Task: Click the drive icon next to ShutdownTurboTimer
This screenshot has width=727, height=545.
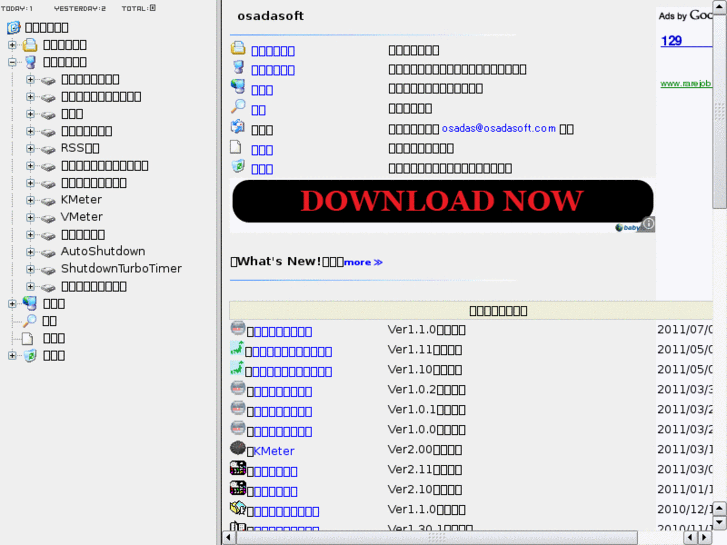Action: 48,269
